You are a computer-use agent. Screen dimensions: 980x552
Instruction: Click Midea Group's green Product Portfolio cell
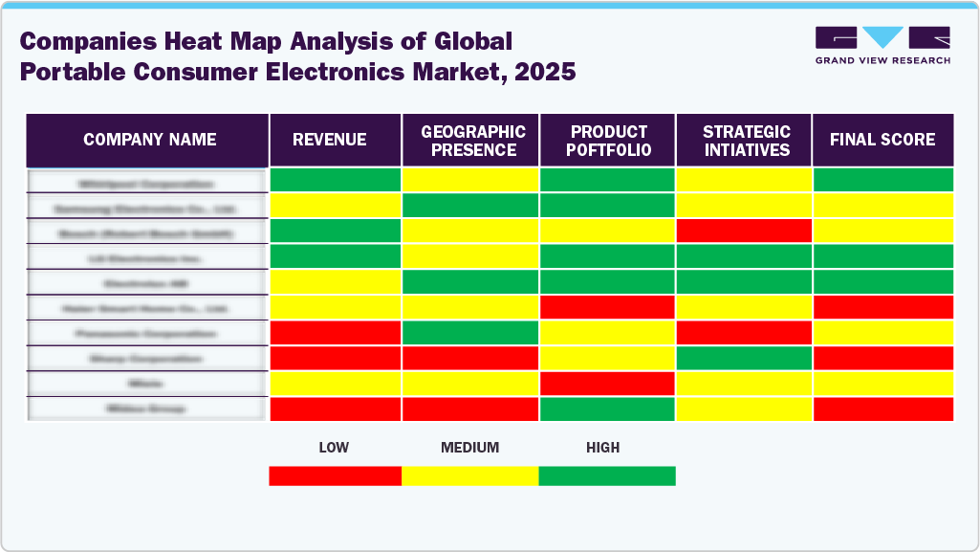coord(608,408)
